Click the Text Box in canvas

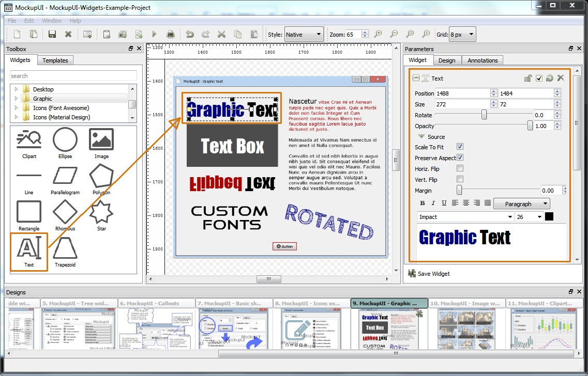click(232, 146)
